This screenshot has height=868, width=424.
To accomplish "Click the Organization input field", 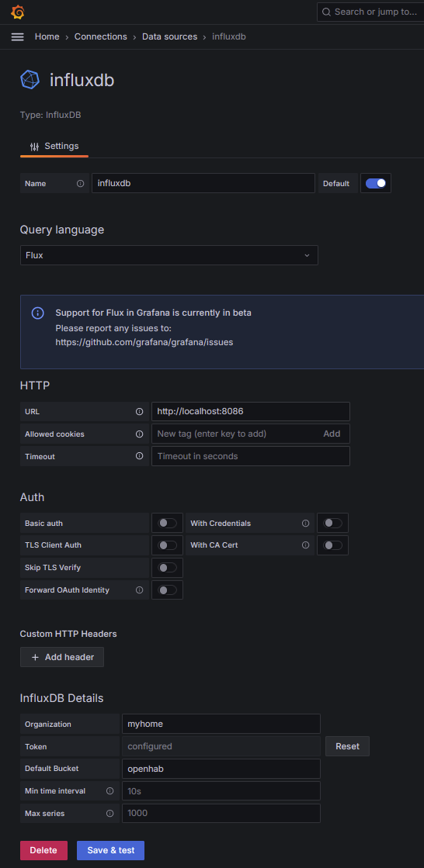I will (221, 724).
